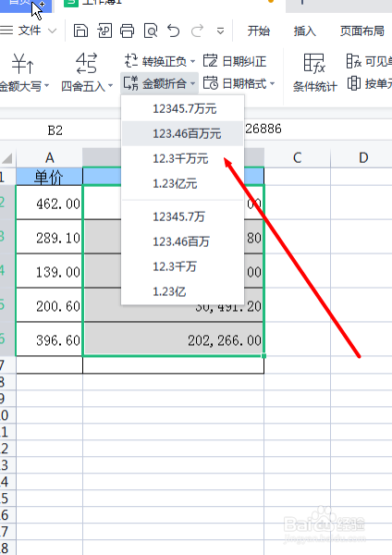Click cell containing 289.10
The height and width of the screenshot is (555, 392).
[x=49, y=237]
